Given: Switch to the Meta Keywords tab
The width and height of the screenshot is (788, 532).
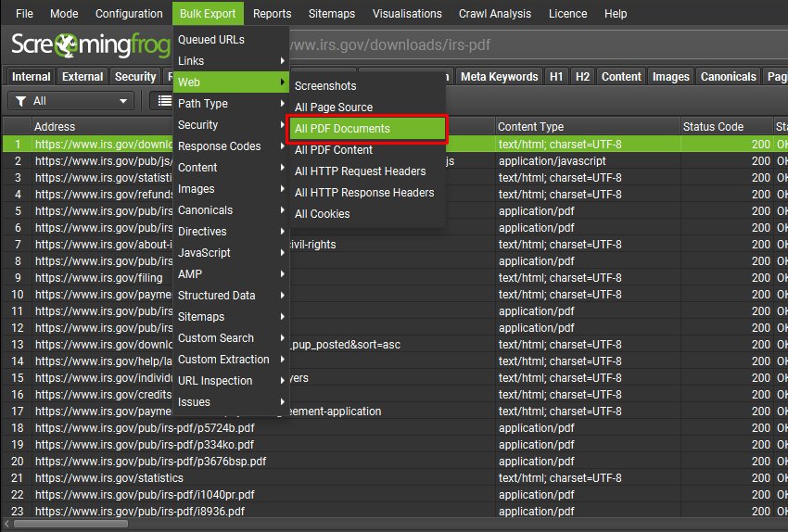Looking at the screenshot, I should point(499,76).
